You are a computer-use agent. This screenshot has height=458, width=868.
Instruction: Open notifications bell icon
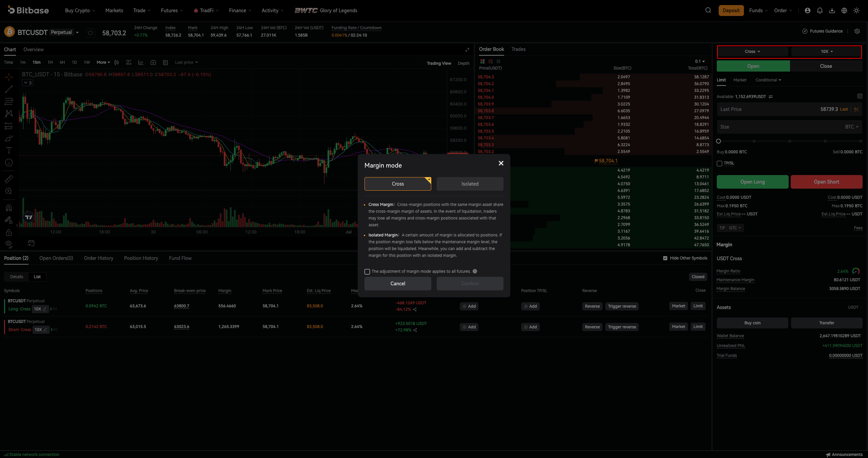820,11
